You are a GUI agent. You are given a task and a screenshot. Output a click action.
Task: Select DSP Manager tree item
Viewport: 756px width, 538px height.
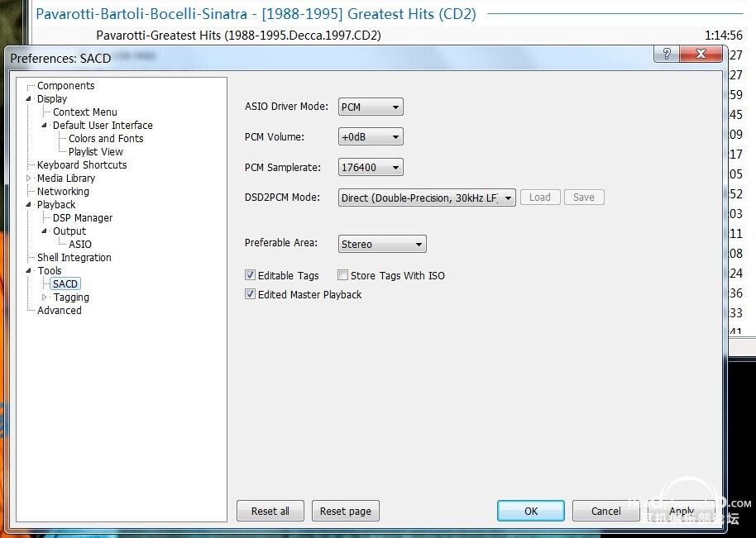coord(83,218)
